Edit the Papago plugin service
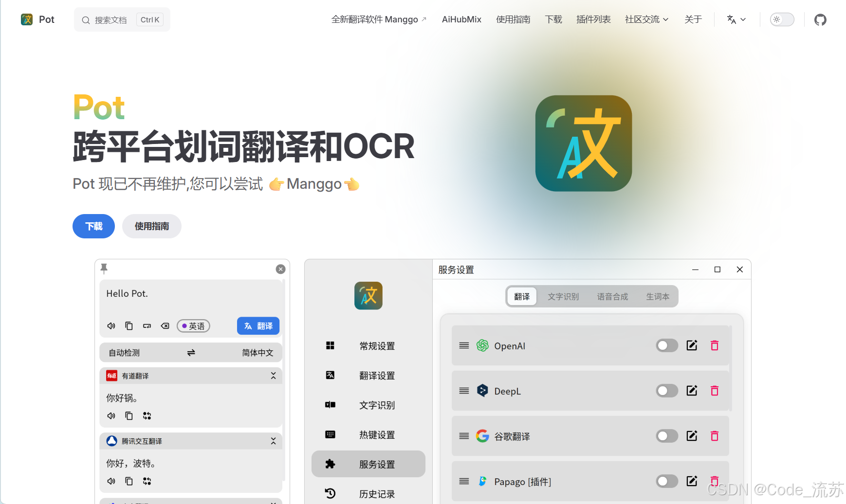Viewport: 846px width, 504px height. [x=692, y=481]
